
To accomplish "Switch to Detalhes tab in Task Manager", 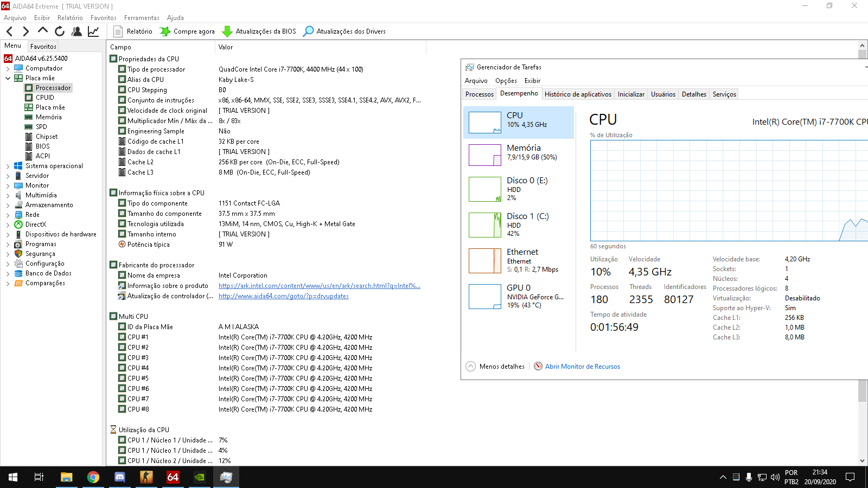I will click(694, 94).
